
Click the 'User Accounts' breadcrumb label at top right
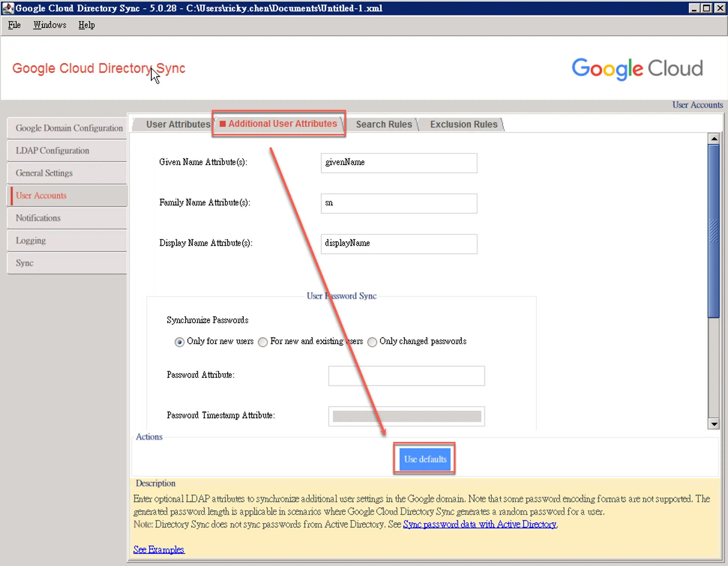coord(697,105)
